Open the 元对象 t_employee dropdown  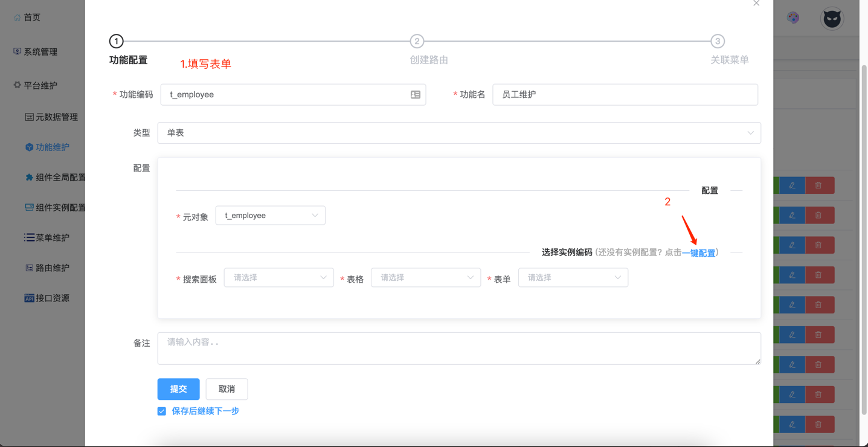(x=270, y=216)
